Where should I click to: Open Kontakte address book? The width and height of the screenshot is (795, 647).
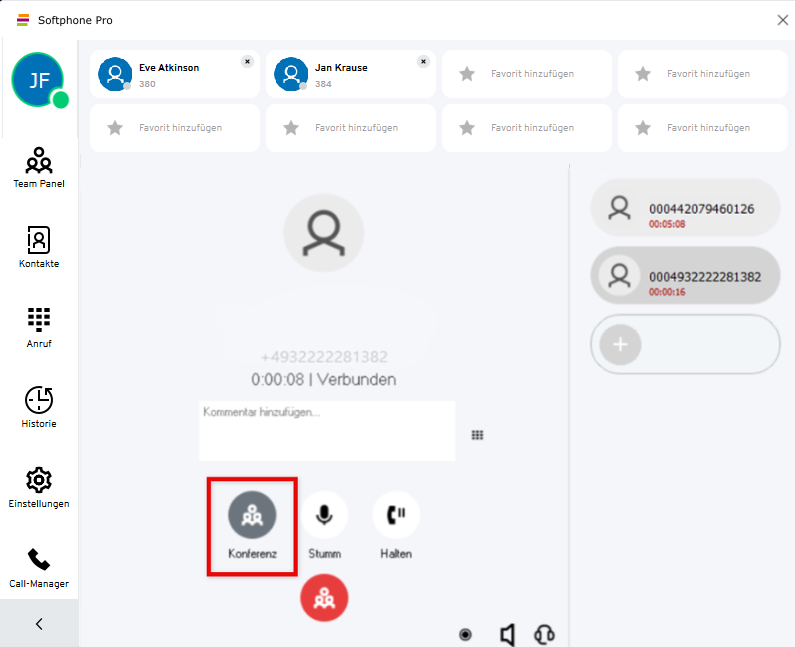pyautogui.click(x=39, y=247)
